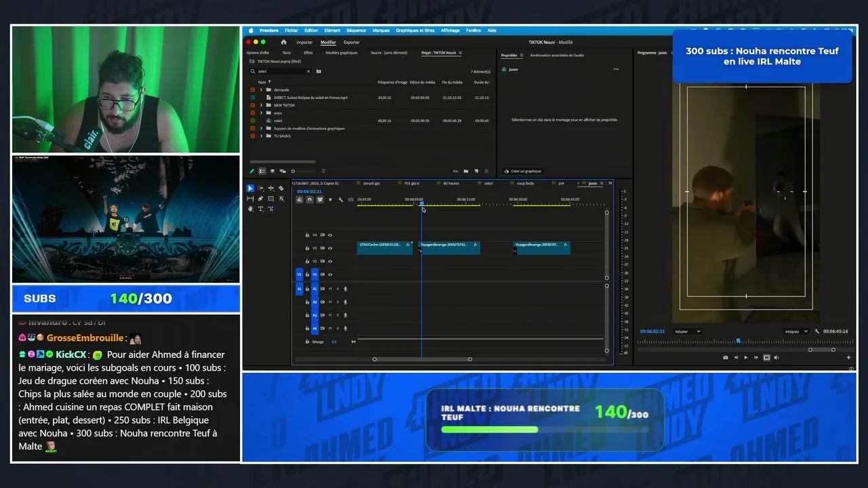Select the Razor tool
The height and width of the screenshot is (488, 868).
(281, 188)
